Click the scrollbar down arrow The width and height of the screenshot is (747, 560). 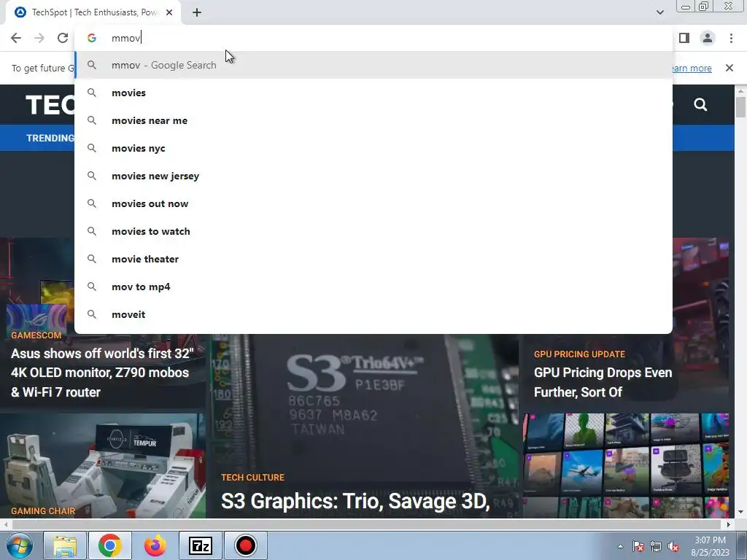click(x=740, y=513)
